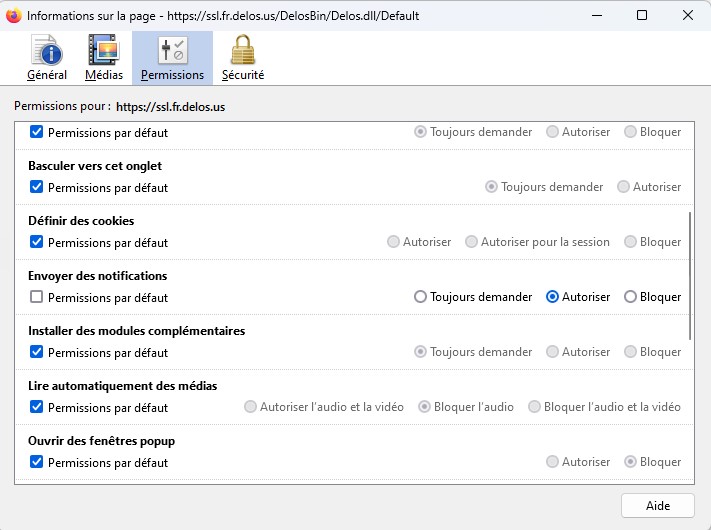Uncheck default permissions for Définir des cookies
Viewport: 711px width, 530px height.
[36, 242]
